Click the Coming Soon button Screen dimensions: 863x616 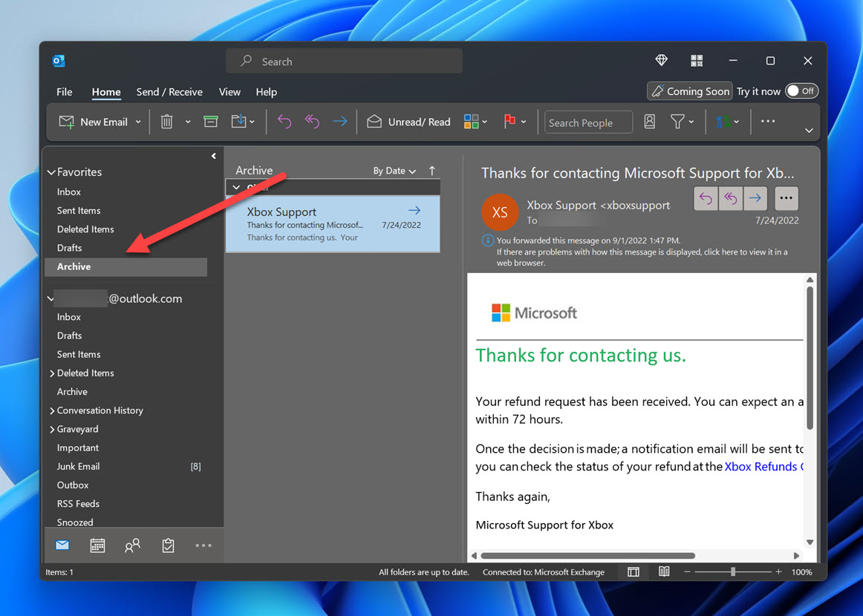(690, 91)
